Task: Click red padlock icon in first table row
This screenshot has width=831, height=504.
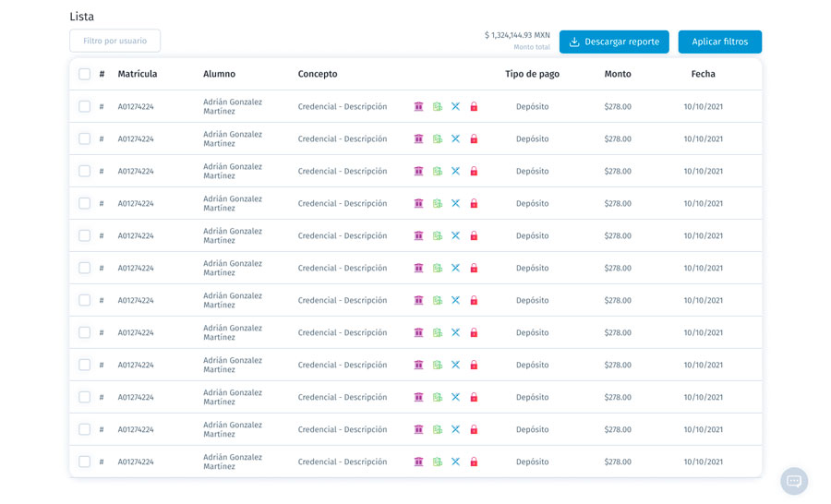Action: point(474,106)
